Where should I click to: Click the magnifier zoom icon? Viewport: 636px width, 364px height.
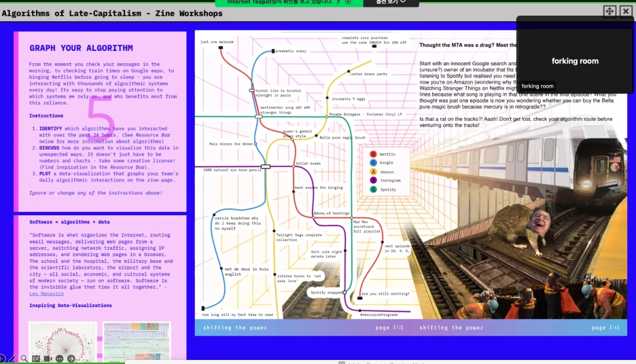click(24, 359)
